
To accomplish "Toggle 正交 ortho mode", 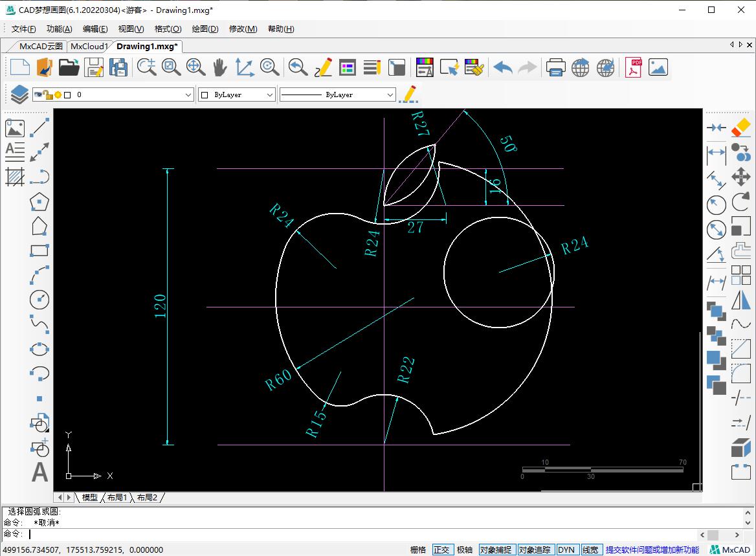I will (x=441, y=550).
